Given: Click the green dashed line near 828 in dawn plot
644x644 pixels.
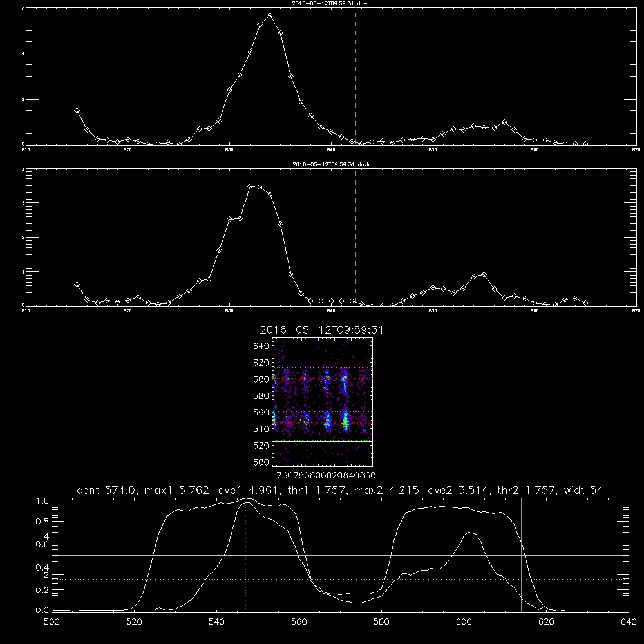Looking at the screenshot, I should (x=205, y=76).
